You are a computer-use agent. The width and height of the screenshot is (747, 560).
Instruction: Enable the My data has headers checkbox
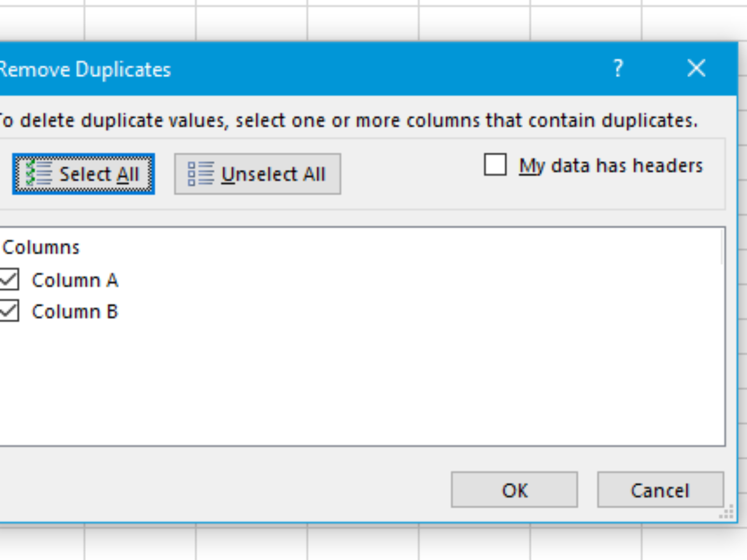495,166
